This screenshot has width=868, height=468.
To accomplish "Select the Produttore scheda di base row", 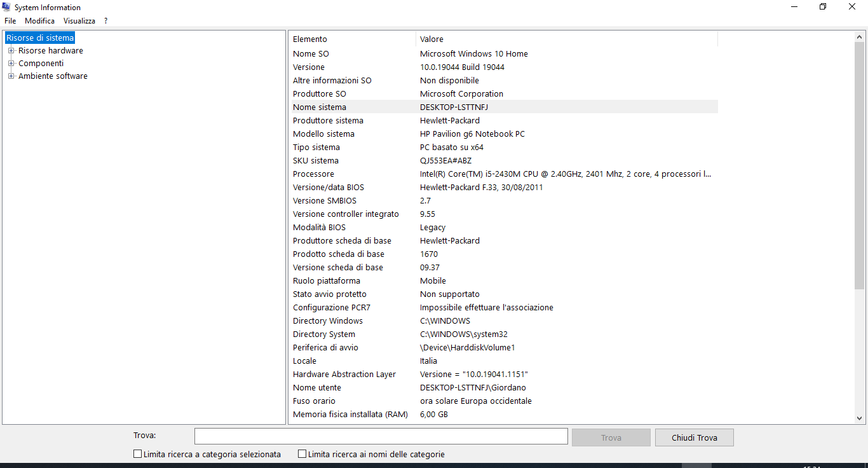I will (504, 241).
